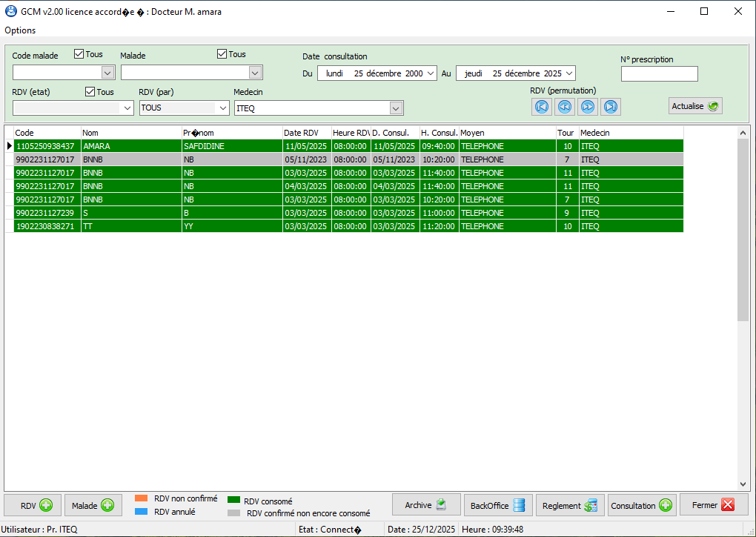This screenshot has height=537, width=756.
Task: Click the Fermer button
Action: 713,505
